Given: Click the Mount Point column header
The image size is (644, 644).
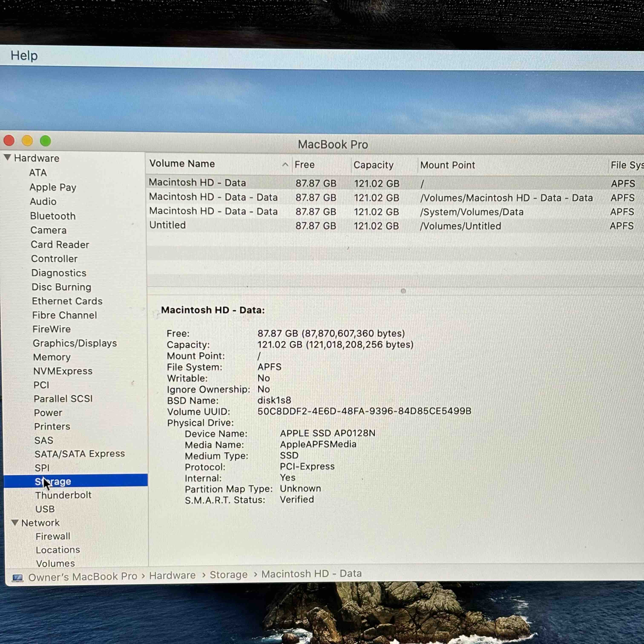Looking at the screenshot, I should click(447, 165).
